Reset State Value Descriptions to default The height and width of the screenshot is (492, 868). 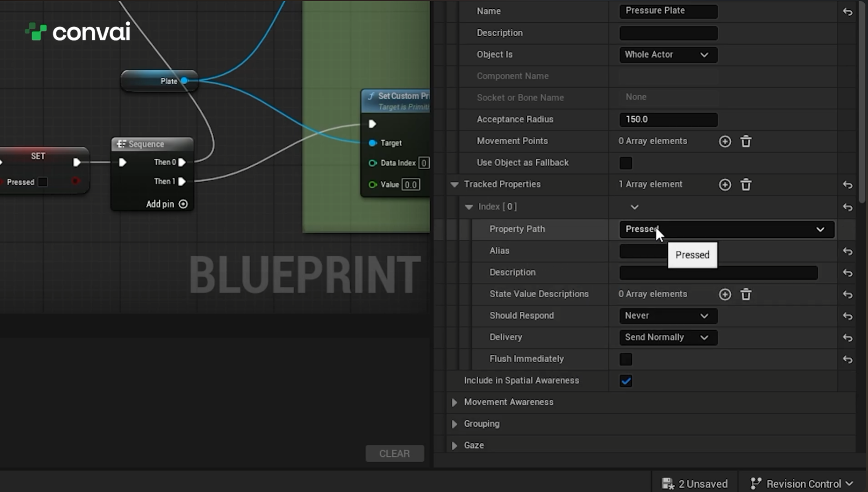[848, 295]
